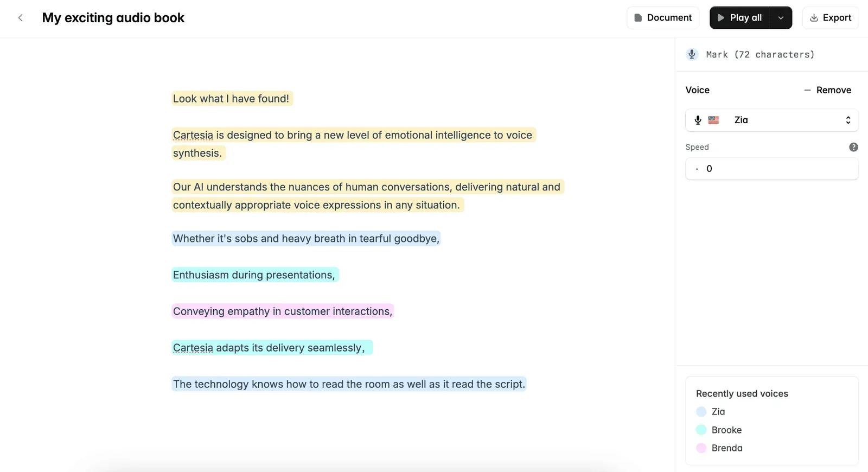This screenshot has width=868, height=472.
Task: Click the voice selector up-down arrows
Action: [x=848, y=120]
